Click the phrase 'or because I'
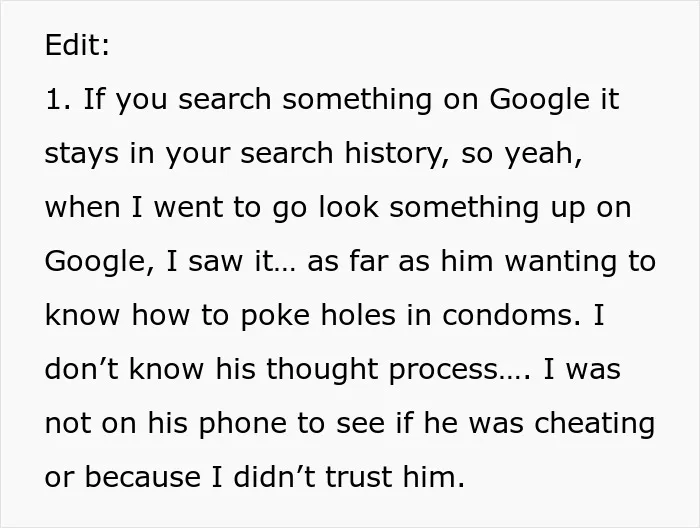This screenshot has height=528, width=700. pyautogui.click(x=133, y=477)
